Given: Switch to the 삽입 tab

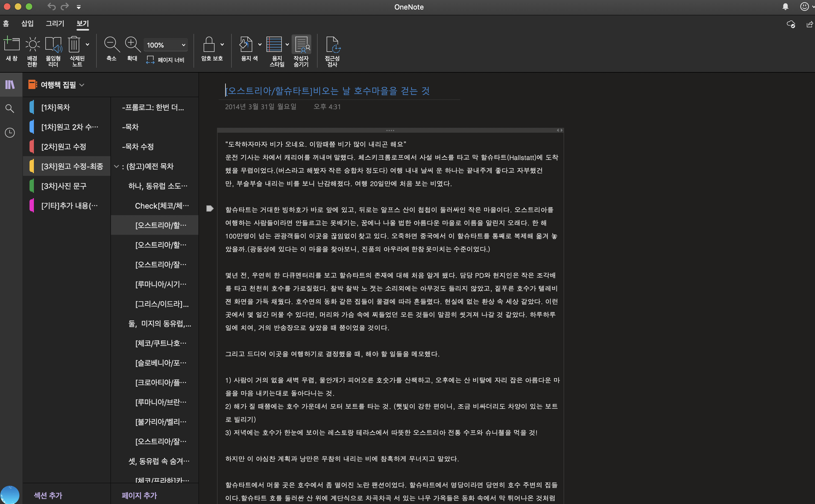Looking at the screenshot, I should [27, 23].
